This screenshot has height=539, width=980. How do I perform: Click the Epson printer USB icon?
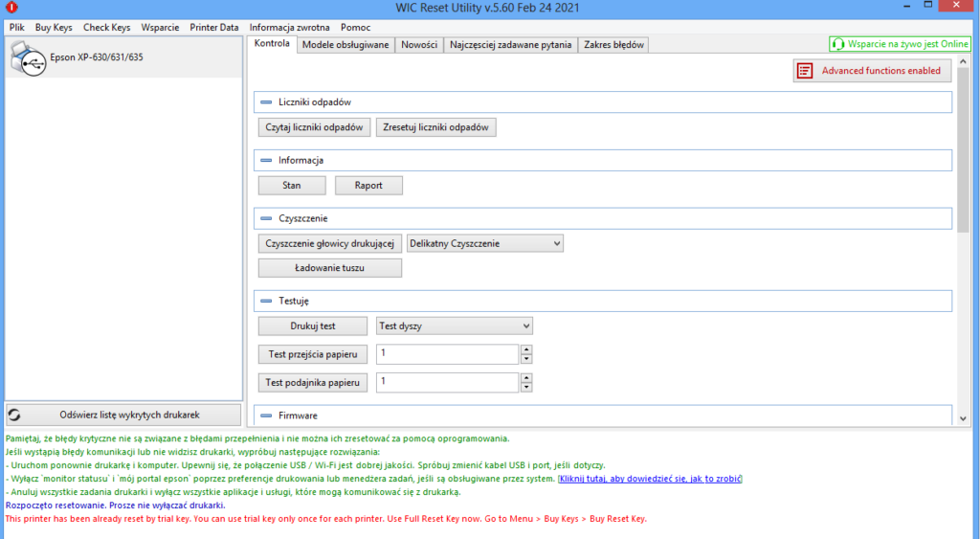click(x=28, y=58)
